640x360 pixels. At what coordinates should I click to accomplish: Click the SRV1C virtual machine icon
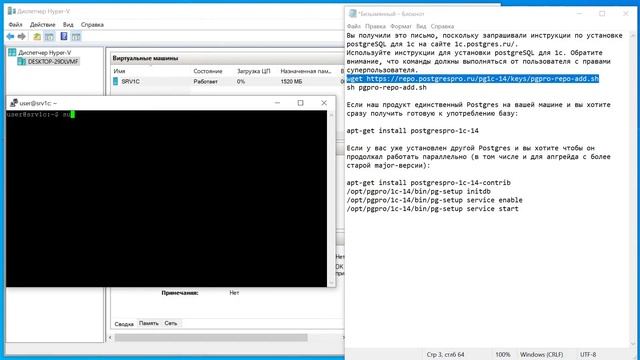pyautogui.click(x=116, y=82)
